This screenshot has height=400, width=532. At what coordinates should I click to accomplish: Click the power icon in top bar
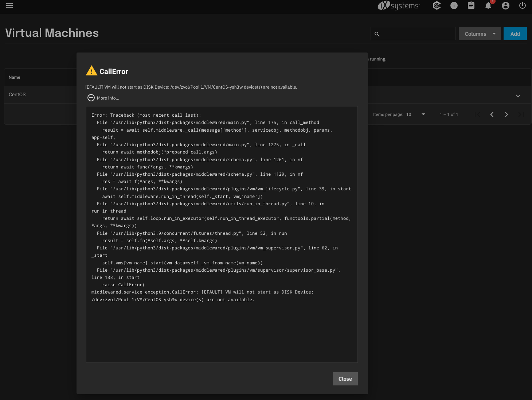(x=523, y=5)
